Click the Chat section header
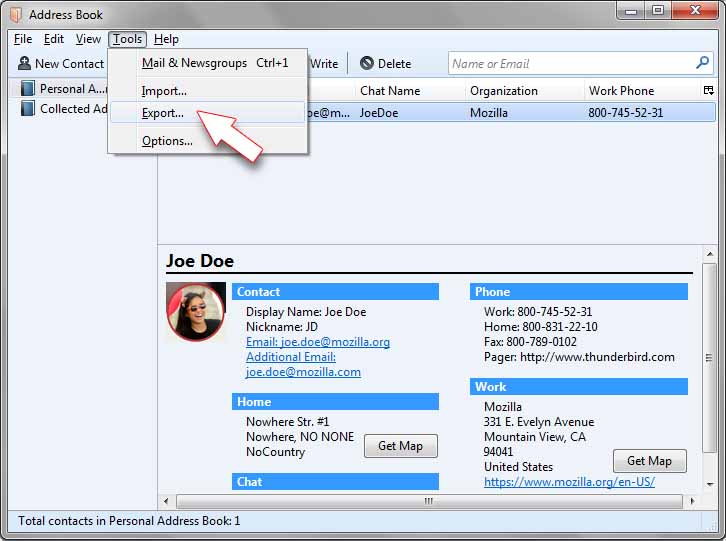 coord(335,482)
